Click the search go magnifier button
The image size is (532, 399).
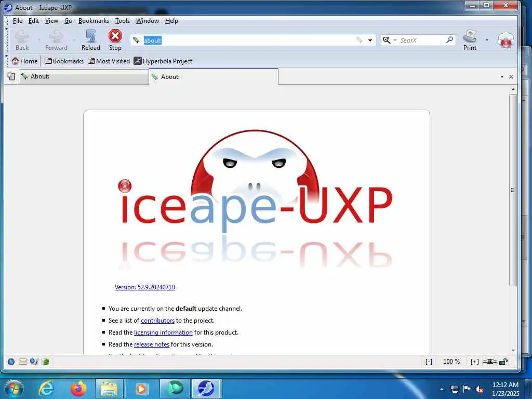(x=449, y=40)
